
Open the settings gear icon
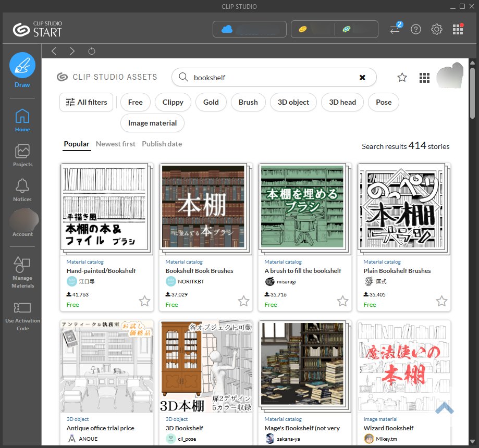tap(437, 29)
